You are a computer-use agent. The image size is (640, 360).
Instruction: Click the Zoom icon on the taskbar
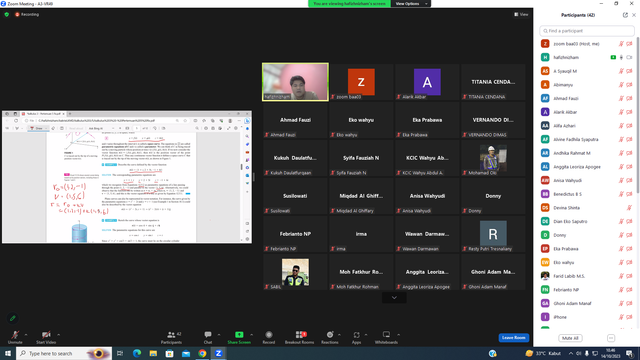pyautogui.click(x=218, y=353)
